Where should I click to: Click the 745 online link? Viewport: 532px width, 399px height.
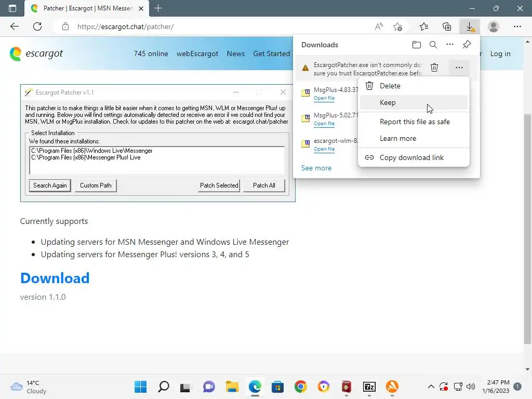(x=151, y=54)
